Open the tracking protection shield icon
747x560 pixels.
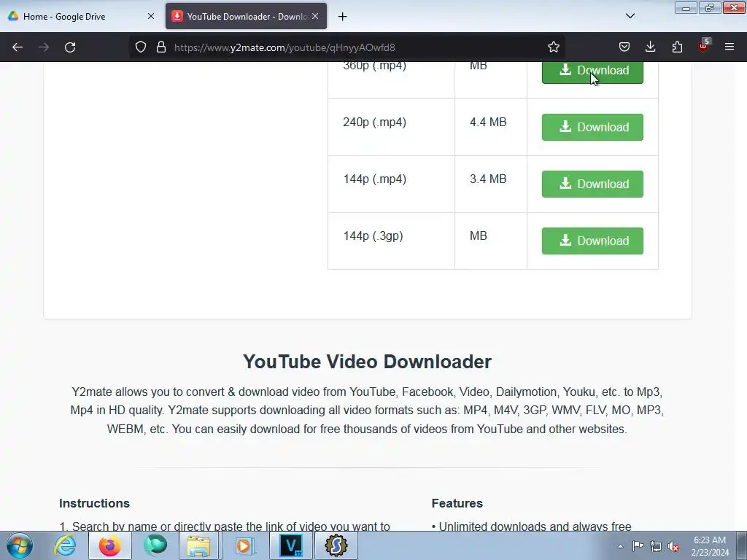point(141,47)
